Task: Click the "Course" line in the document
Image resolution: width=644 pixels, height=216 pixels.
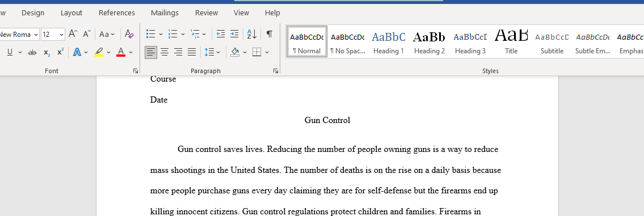Action: pyautogui.click(x=163, y=79)
